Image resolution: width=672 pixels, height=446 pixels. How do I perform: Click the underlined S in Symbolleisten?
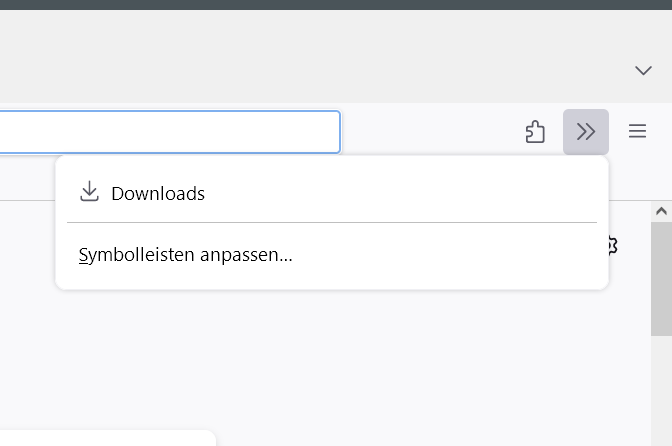click(x=83, y=255)
